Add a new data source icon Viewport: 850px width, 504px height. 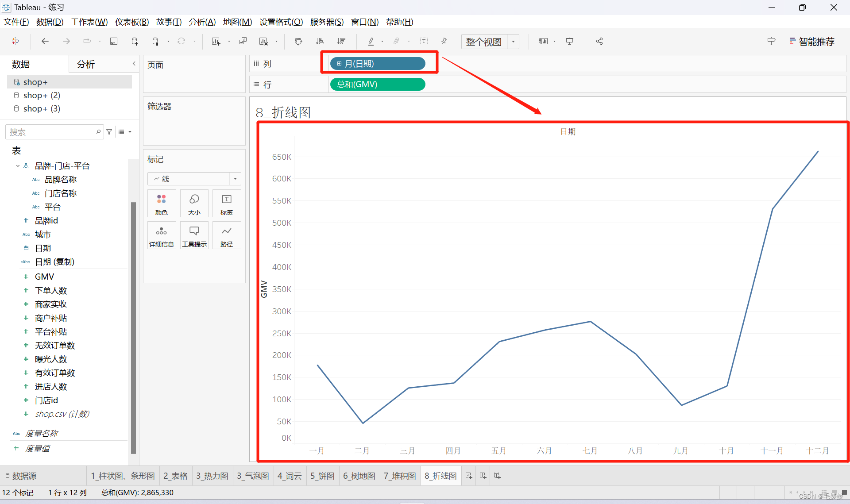(135, 41)
